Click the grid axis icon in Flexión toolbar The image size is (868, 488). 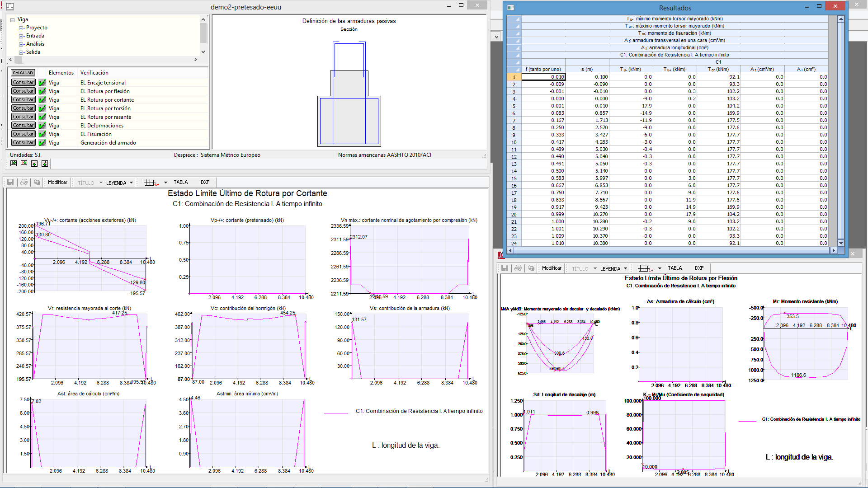tap(645, 268)
